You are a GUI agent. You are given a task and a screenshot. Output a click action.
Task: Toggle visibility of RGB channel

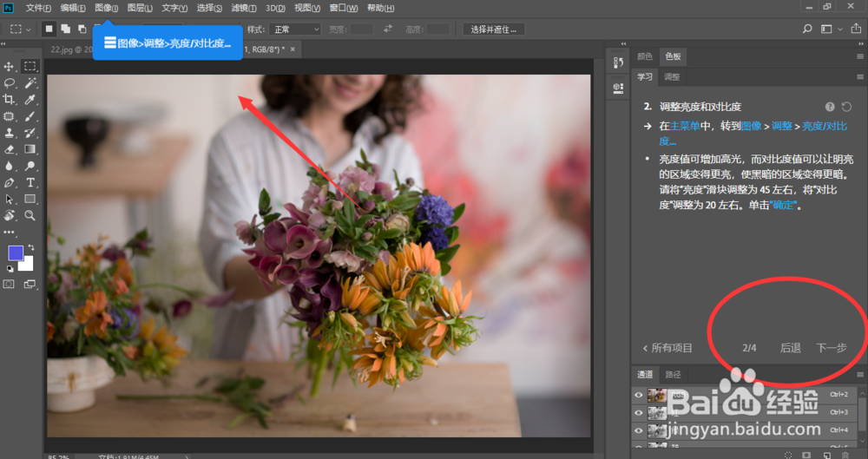pyautogui.click(x=638, y=395)
